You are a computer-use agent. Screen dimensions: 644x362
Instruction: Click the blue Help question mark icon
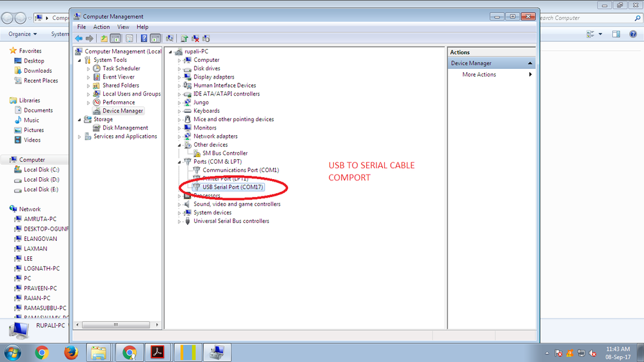pyautogui.click(x=144, y=39)
